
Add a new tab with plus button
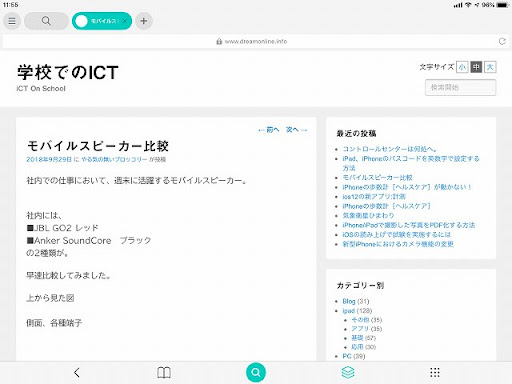click(144, 21)
